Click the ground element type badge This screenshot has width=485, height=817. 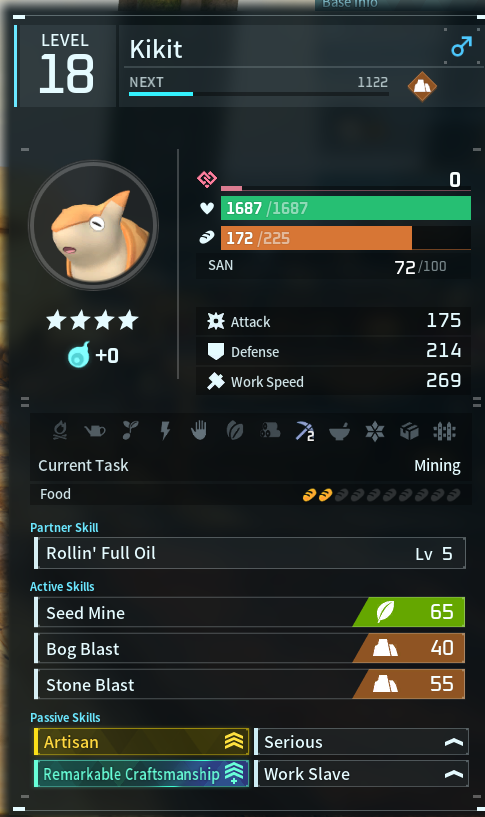point(422,86)
